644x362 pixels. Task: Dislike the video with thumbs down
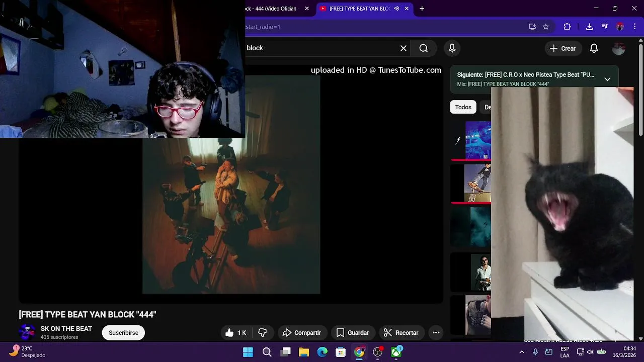(x=263, y=333)
